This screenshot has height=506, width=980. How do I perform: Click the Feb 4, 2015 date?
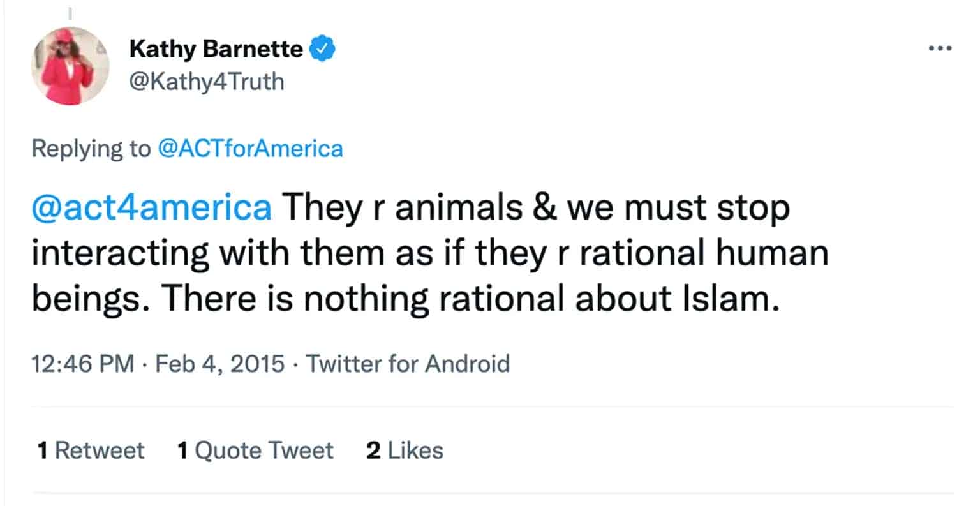(x=219, y=364)
